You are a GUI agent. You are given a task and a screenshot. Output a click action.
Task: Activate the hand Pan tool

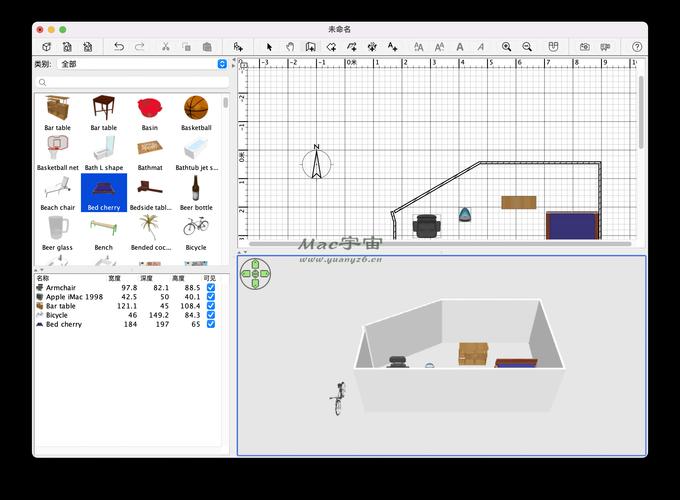click(x=290, y=47)
